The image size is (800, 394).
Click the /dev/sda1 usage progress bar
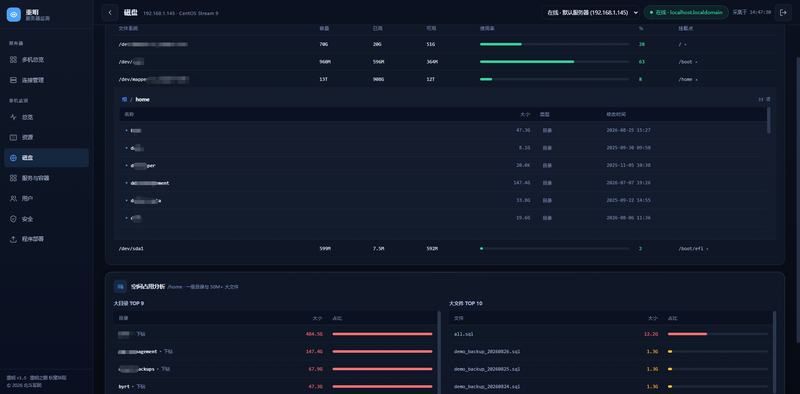(554, 249)
